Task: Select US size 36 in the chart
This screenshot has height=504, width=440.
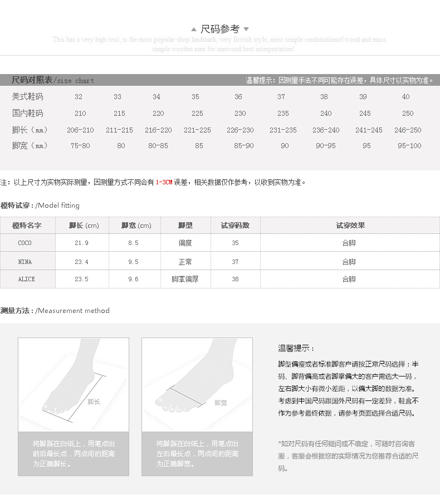Action: (238, 96)
